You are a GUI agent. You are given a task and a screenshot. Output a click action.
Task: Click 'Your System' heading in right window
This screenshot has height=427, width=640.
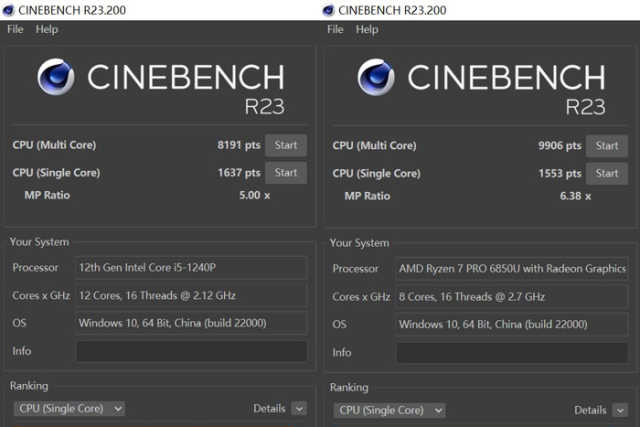(359, 243)
